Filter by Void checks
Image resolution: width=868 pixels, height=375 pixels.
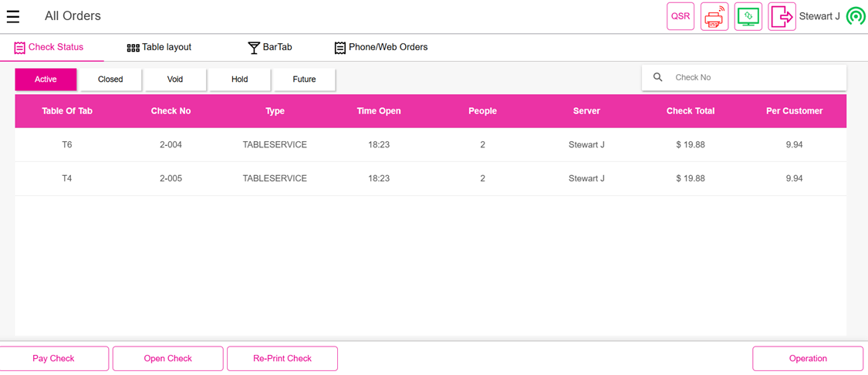point(175,79)
